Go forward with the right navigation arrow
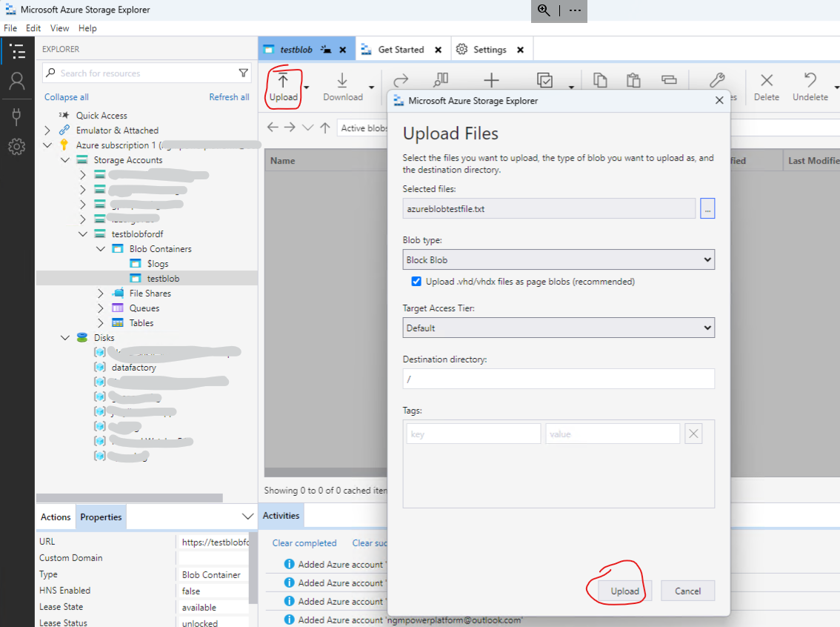The height and width of the screenshot is (627, 840). pos(290,127)
